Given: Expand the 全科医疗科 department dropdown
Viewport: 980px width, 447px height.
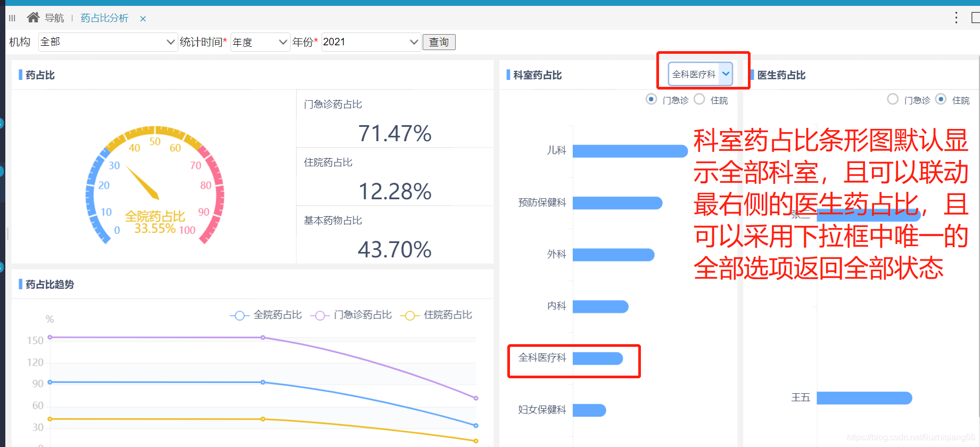Looking at the screenshot, I should pos(701,74).
